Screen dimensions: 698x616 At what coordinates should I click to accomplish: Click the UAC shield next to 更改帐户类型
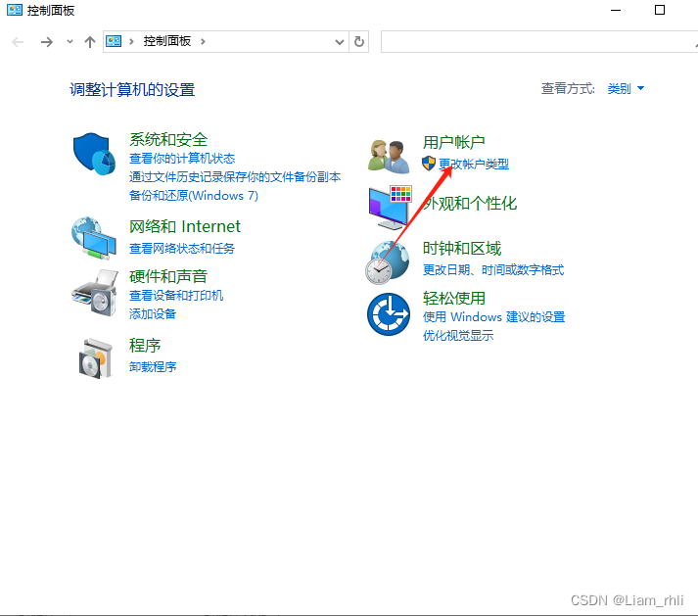(x=428, y=164)
